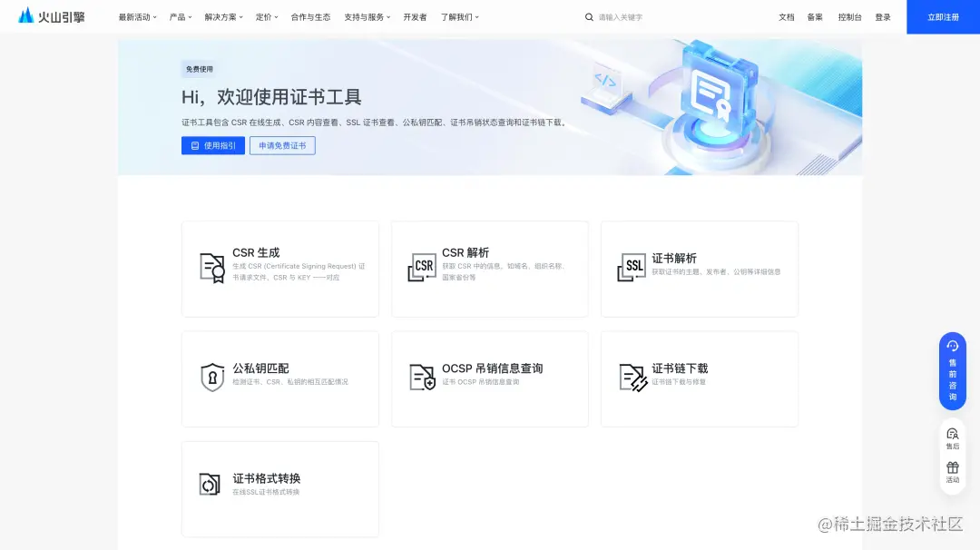Click the CSR 解析 document icon
The image size is (980, 550).
422,269
